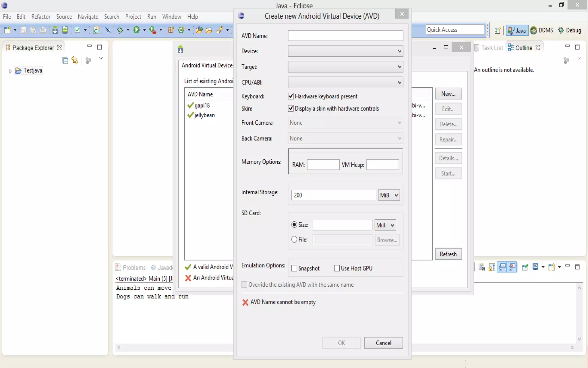Open the SD Card Size MiB dropdown

point(385,225)
